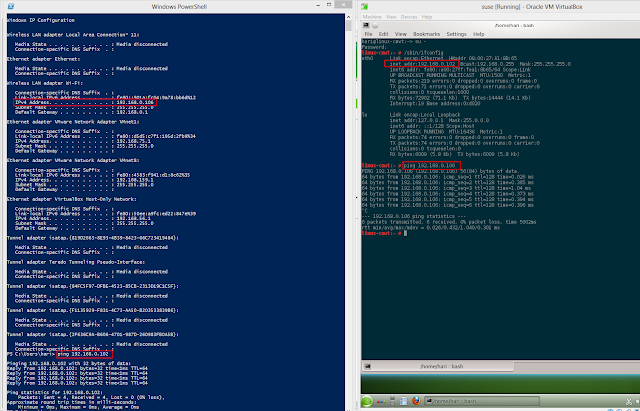Click the IPv4 Address 192.168.75.1 line

coord(83,141)
